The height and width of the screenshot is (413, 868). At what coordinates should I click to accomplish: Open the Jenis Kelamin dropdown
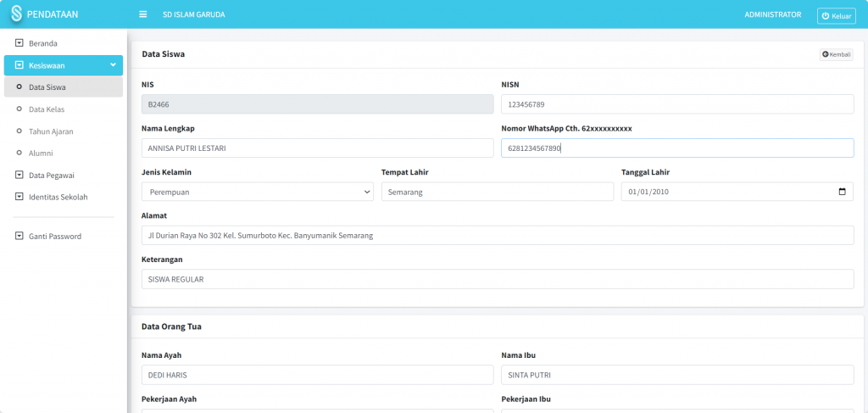click(258, 192)
